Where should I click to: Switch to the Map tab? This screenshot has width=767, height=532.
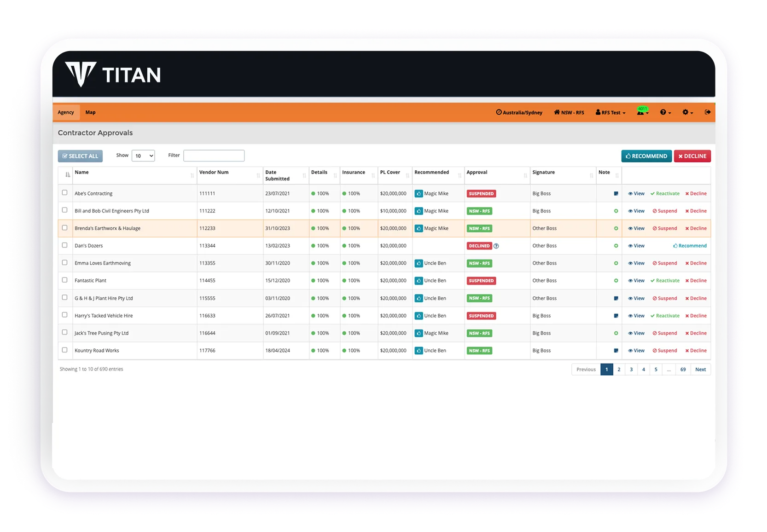[x=90, y=112]
